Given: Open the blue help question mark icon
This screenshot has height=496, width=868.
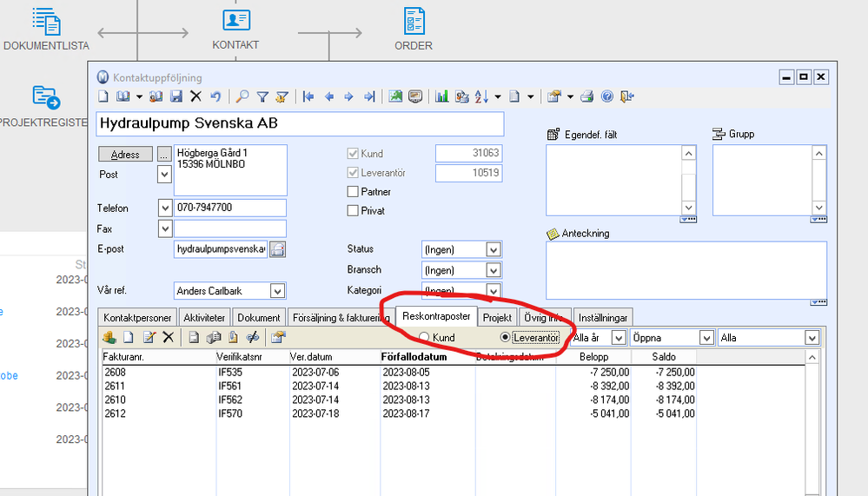Looking at the screenshot, I should pos(607,97).
